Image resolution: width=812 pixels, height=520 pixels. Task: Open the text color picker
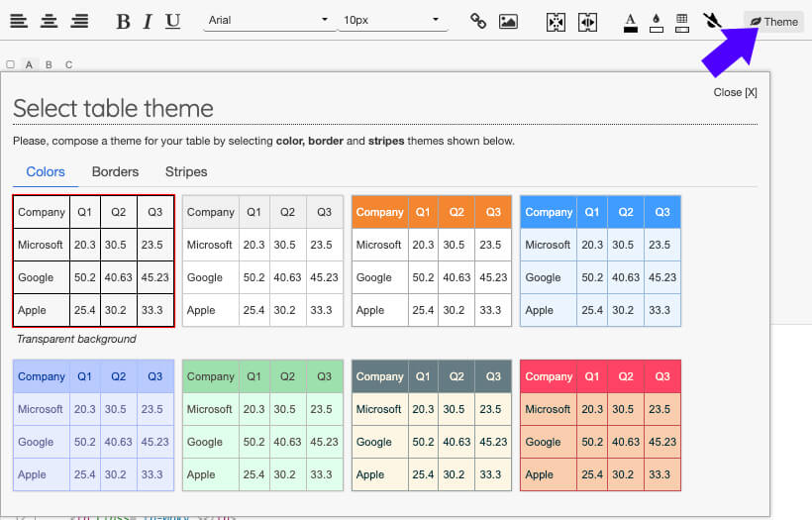pos(630,23)
